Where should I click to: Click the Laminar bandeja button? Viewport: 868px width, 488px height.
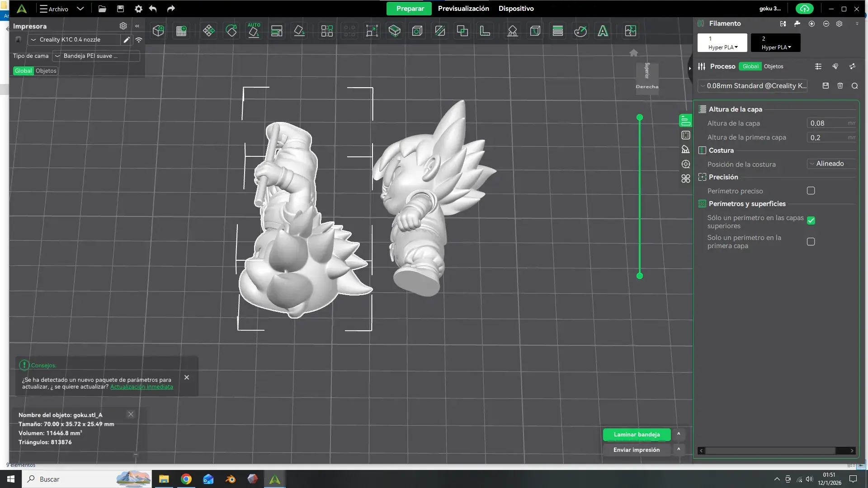[x=637, y=435]
